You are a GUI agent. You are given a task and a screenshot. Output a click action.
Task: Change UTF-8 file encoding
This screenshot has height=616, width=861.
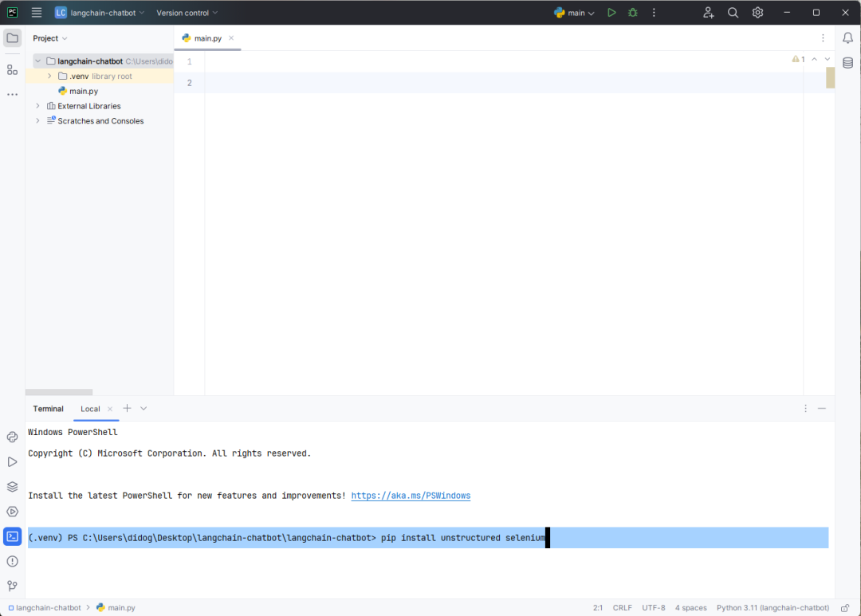point(654,608)
